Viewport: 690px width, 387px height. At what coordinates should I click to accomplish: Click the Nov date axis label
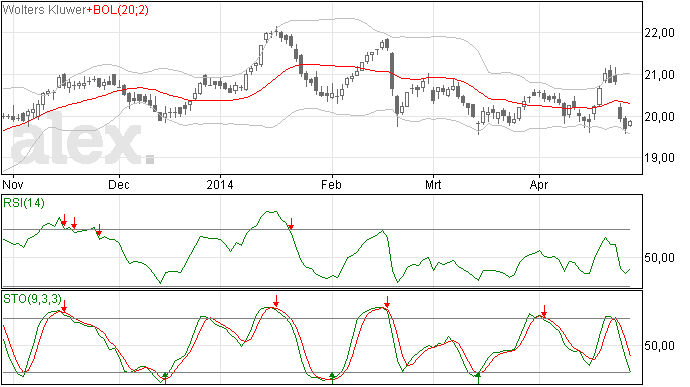coord(12,184)
